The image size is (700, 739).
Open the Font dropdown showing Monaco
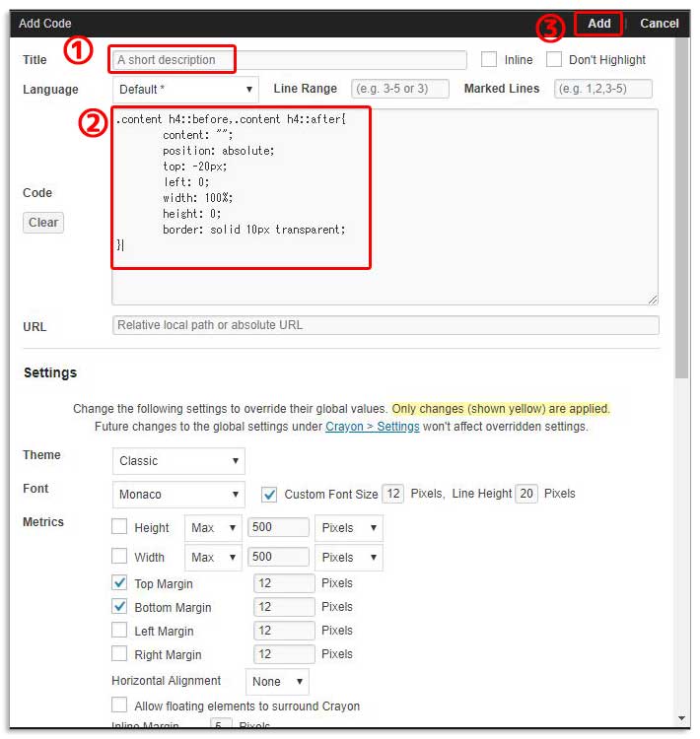pyautogui.click(x=178, y=494)
